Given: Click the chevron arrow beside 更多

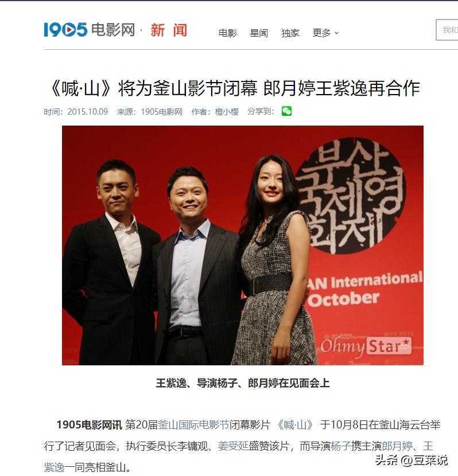Looking at the screenshot, I should click(x=336, y=33).
